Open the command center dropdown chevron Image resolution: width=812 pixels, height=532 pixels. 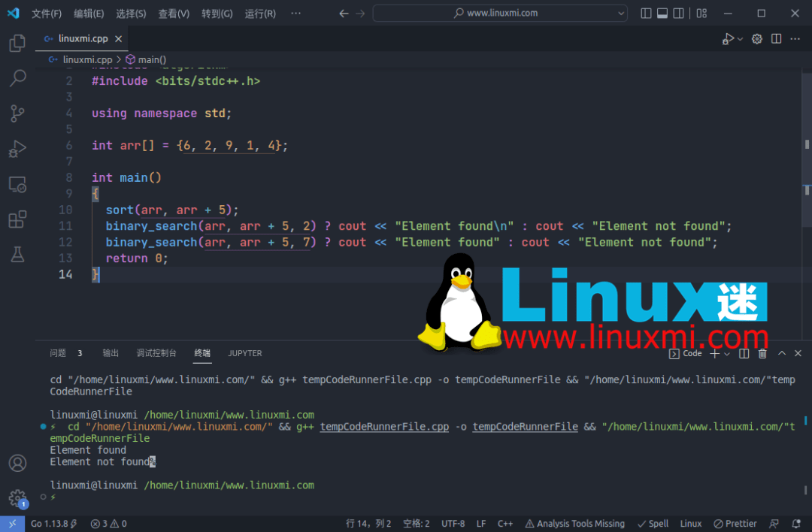click(621, 14)
